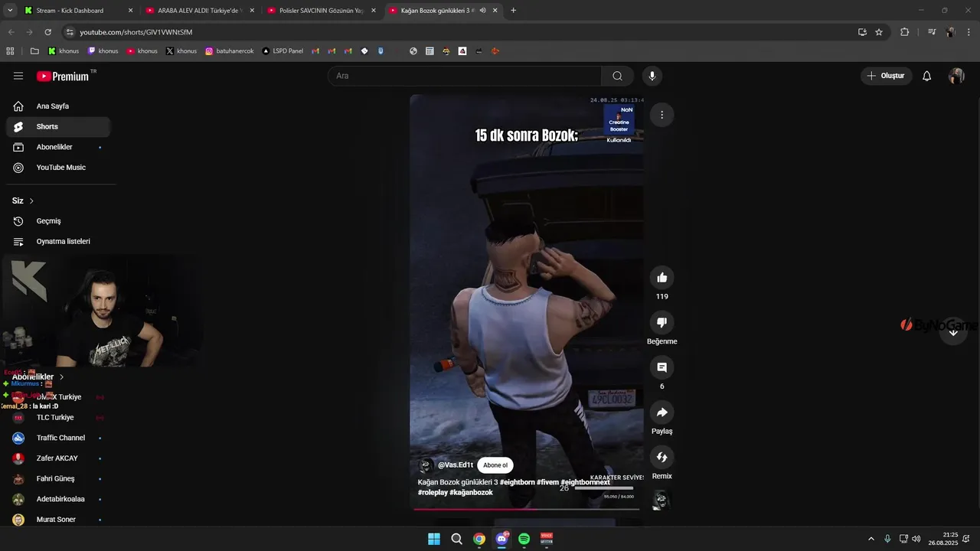This screenshot has height=551, width=980.
Task: Expand the Siz section chevron
Action: pyautogui.click(x=31, y=201)
